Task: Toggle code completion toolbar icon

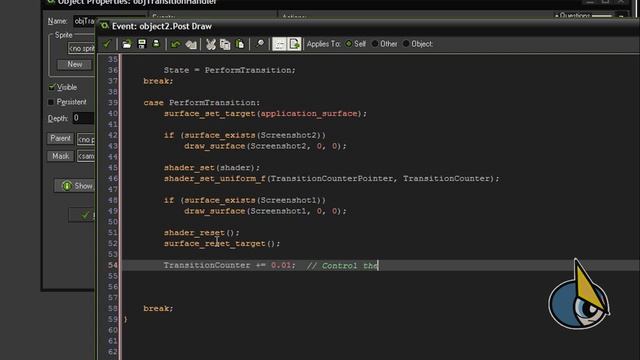Action: click(x=280, y=44)
